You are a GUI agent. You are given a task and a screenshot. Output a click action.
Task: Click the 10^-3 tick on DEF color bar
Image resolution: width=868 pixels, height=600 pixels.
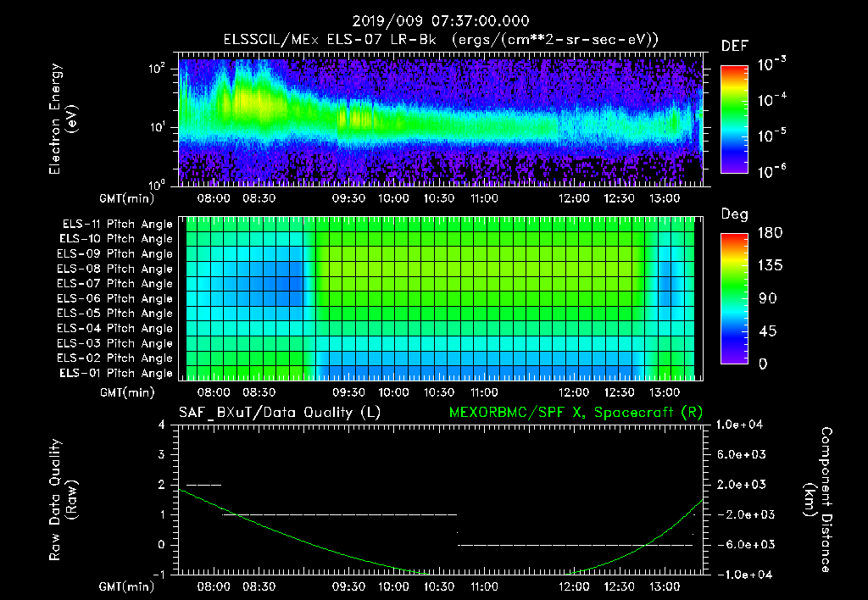771,64
